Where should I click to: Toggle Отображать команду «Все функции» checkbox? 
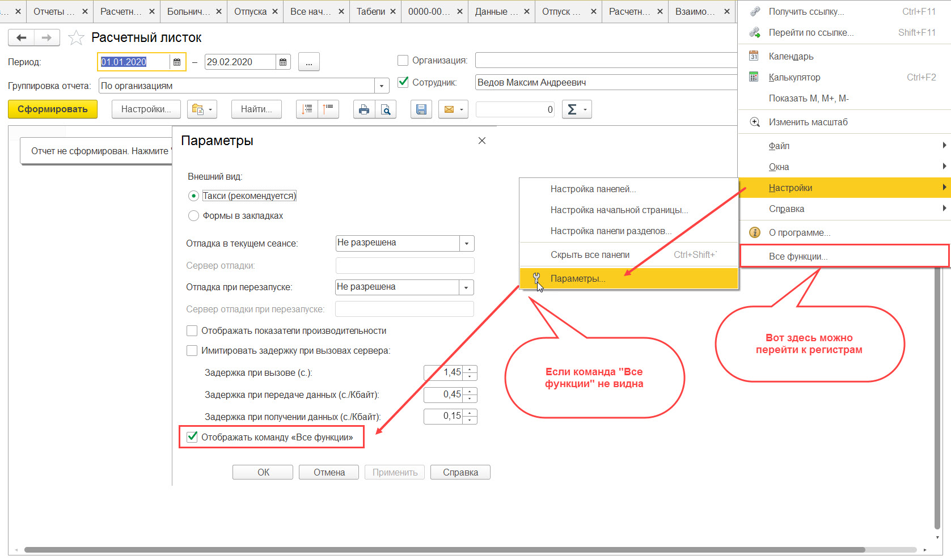[192, 436]
